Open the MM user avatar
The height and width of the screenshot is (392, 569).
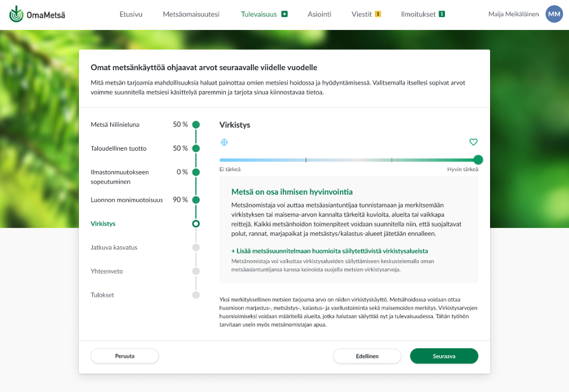pyautogui.click(x=554, y=14)
